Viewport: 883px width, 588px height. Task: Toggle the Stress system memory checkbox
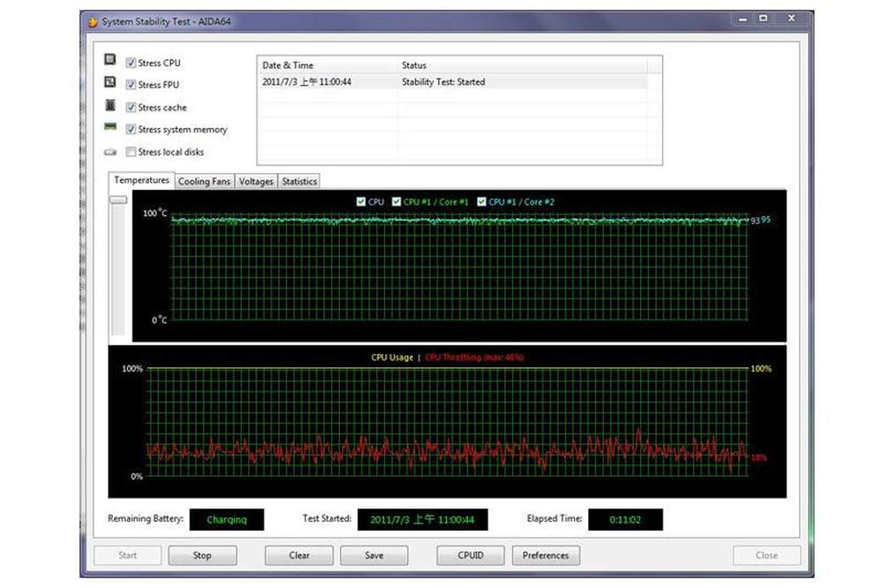coord(131,130)
